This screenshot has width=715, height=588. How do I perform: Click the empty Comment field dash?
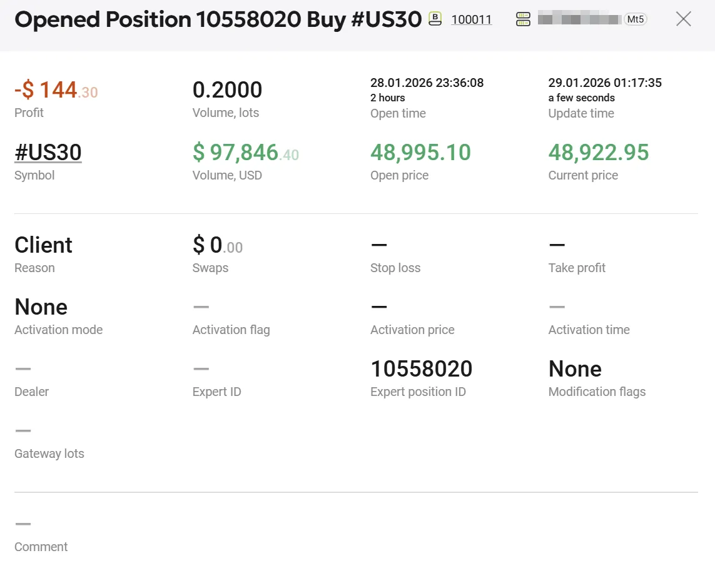(x=23, y=524)
